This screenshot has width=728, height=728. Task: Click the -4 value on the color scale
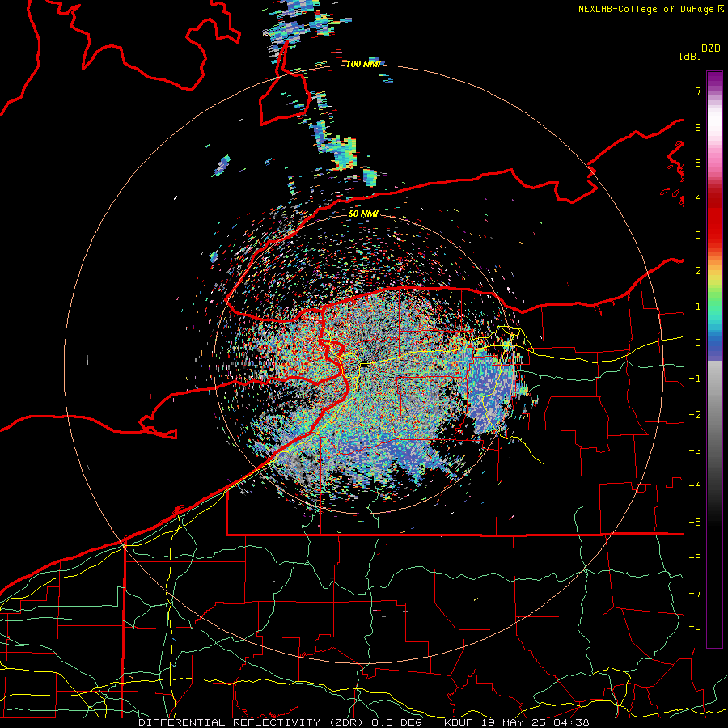(695, 486)
